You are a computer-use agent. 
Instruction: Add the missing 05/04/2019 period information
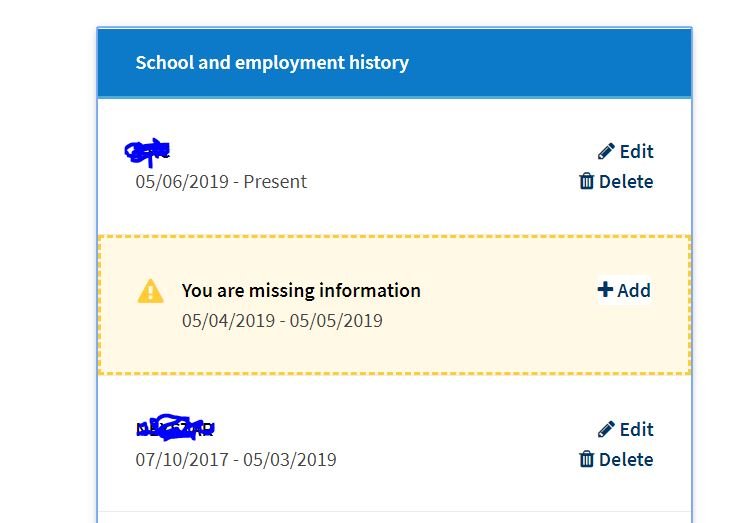point(624,290)
